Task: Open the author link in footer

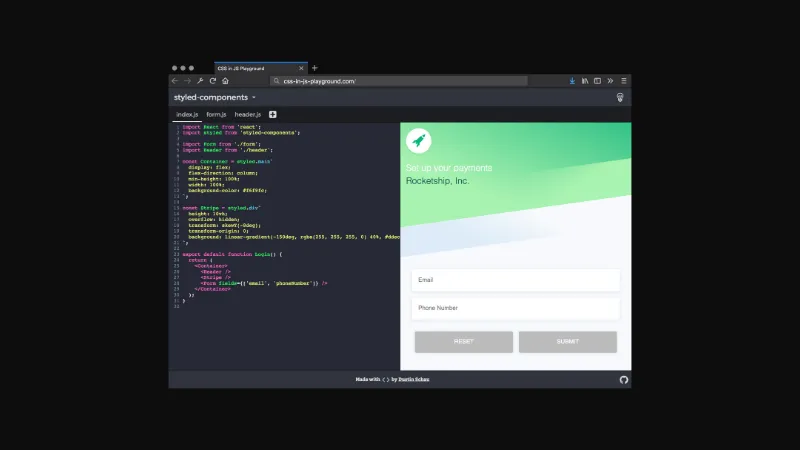Action: click(x=414, y=379)
